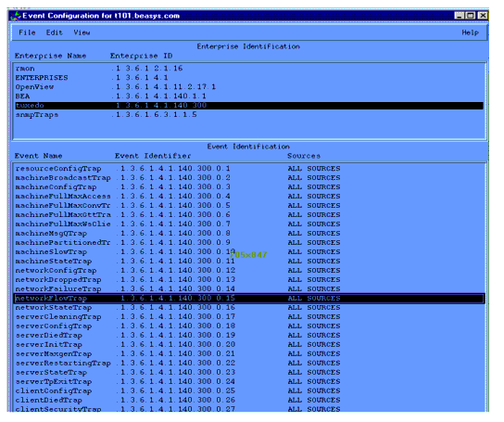Open the Edit menu
504x422 pixels.
click(x=55, y=32)
